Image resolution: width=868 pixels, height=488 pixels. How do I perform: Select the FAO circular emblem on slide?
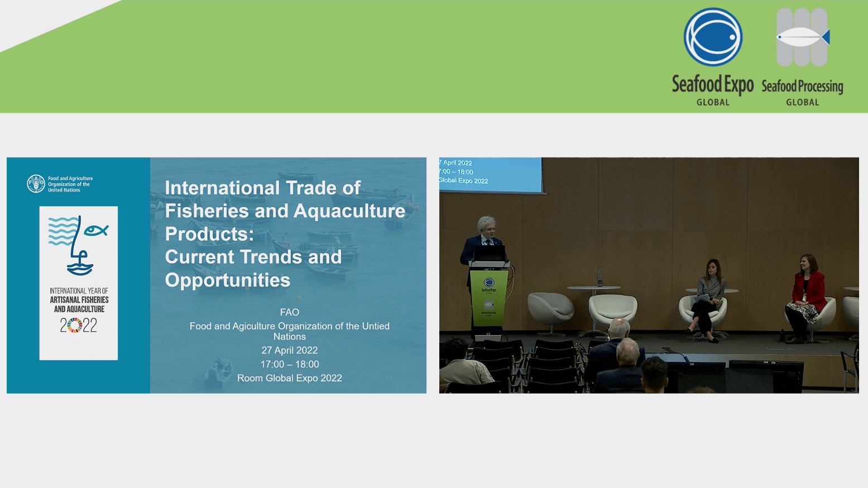point(36,184)
